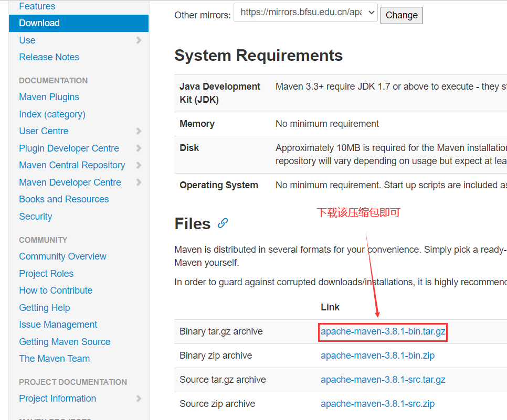Expand the Plugin Developer Centre chevron
This screenshot has width=507, height=420.
139,148
